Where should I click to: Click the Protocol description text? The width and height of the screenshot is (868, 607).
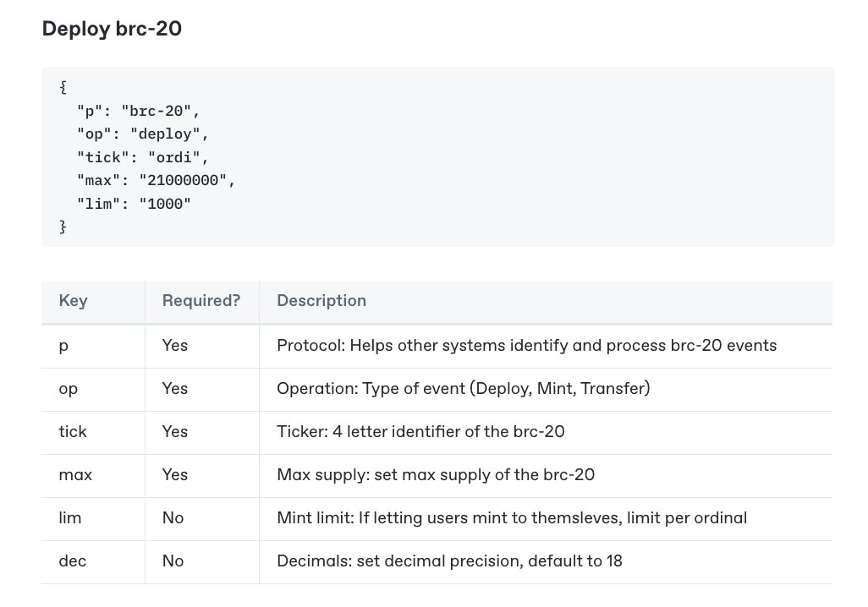[x=526, y=346]
